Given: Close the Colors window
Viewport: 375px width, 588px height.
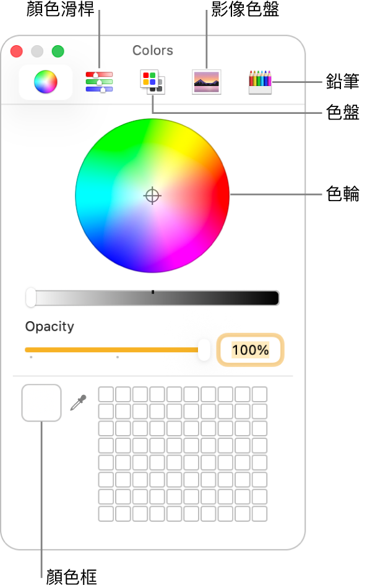Looking at the screenshot, I should [17, 51].
